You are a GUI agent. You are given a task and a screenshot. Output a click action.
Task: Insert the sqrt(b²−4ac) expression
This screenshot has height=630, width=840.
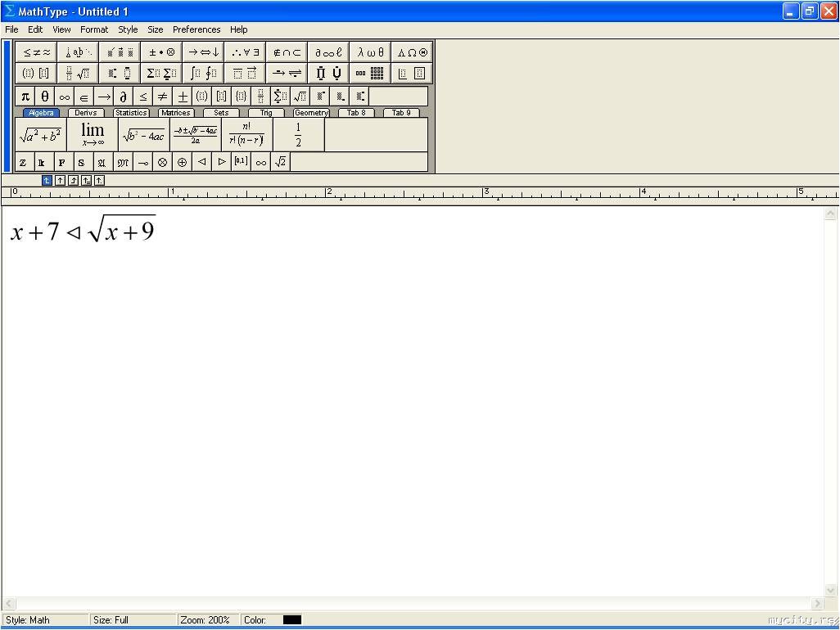tap(144, 135)
